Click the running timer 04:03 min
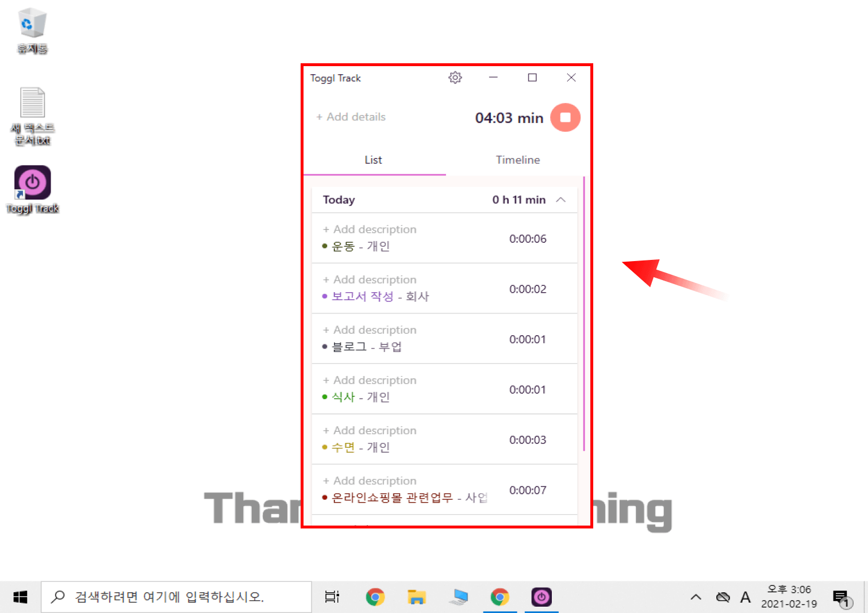The width and height of the screenshot is (868, 613). click(509, 118)
